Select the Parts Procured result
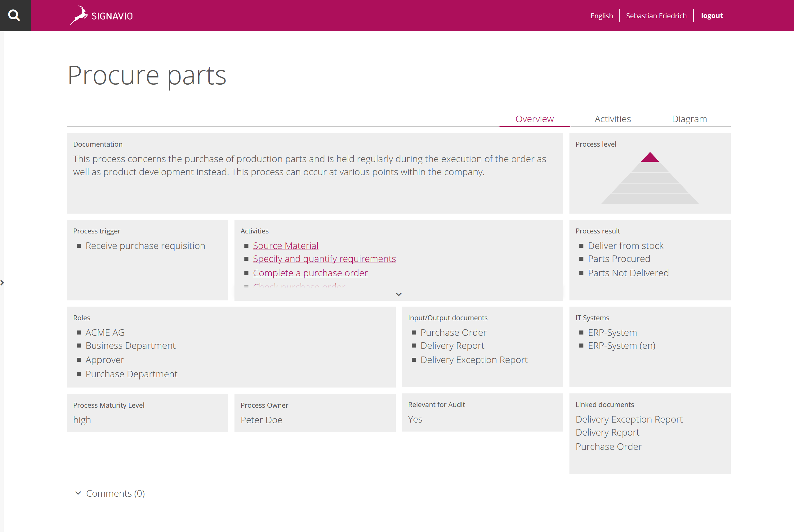Viewport: 794px width, 532px height. (x=619, y=259)
